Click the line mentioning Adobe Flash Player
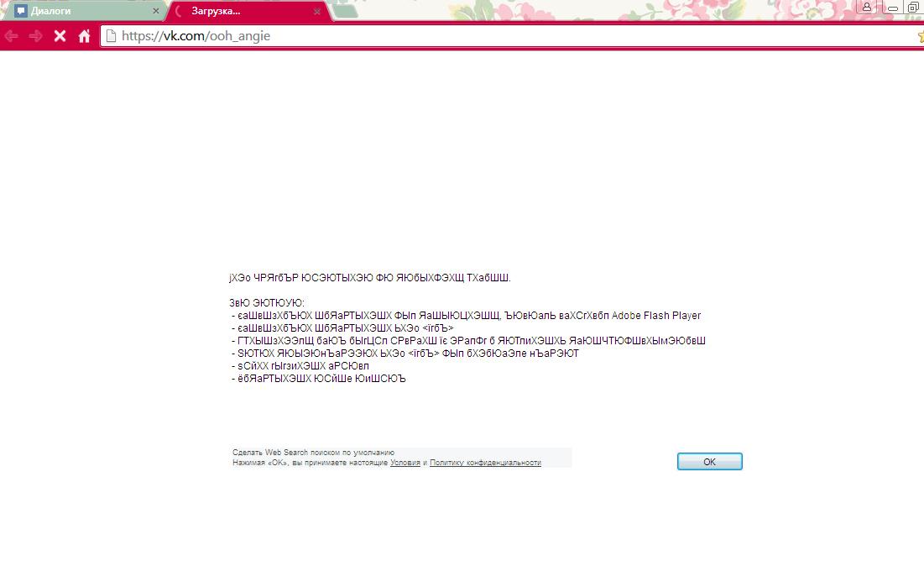 [x=466, y=316]
